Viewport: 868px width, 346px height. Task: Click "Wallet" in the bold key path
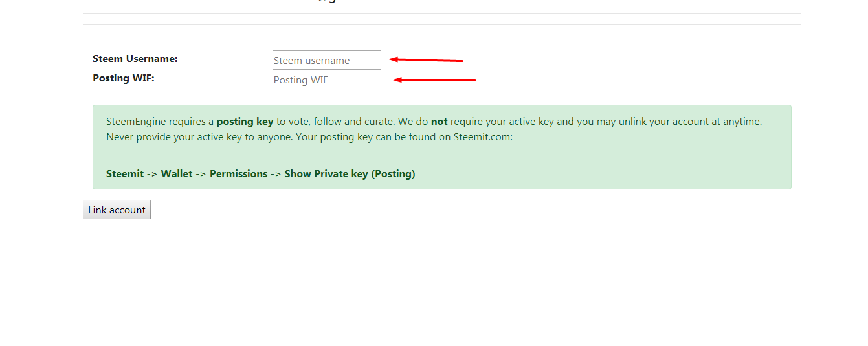click(x=177, y=173)
